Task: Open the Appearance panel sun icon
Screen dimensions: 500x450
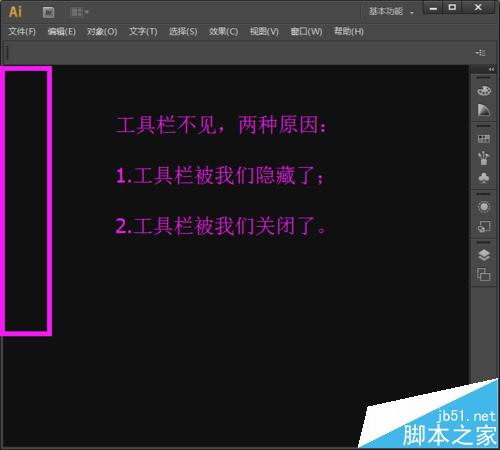Action: pyautogui.click(x=484, y=207)
